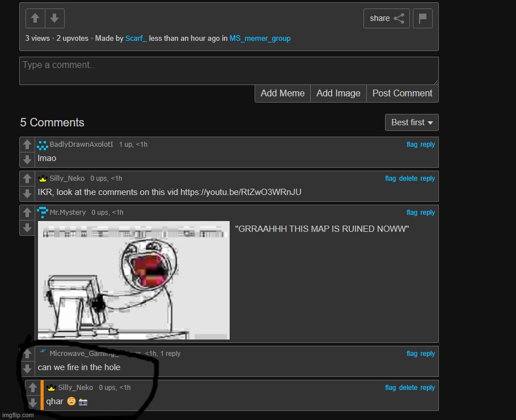Open the rage face image in Mr.Mystery's comment
Viewport: 516px width, 420px height.
click(x=134, y=281)
